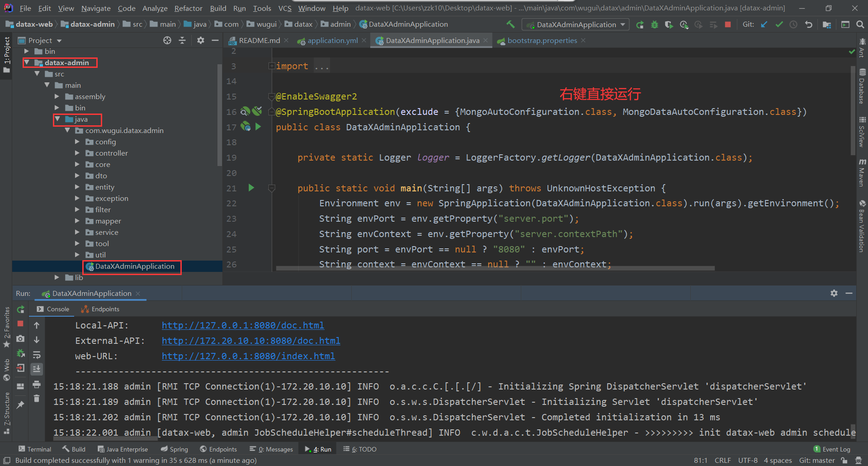Image resolution: width=868 pixels, height=466 pixels.
Task: Toggle soft-wrap in the Run console
Action: tap(37, 355)
